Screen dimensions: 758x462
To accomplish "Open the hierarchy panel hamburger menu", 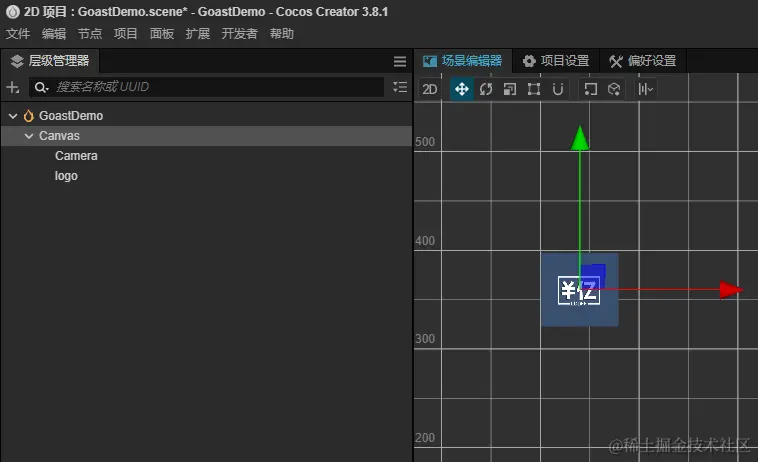I will click(x=400, y=61).
